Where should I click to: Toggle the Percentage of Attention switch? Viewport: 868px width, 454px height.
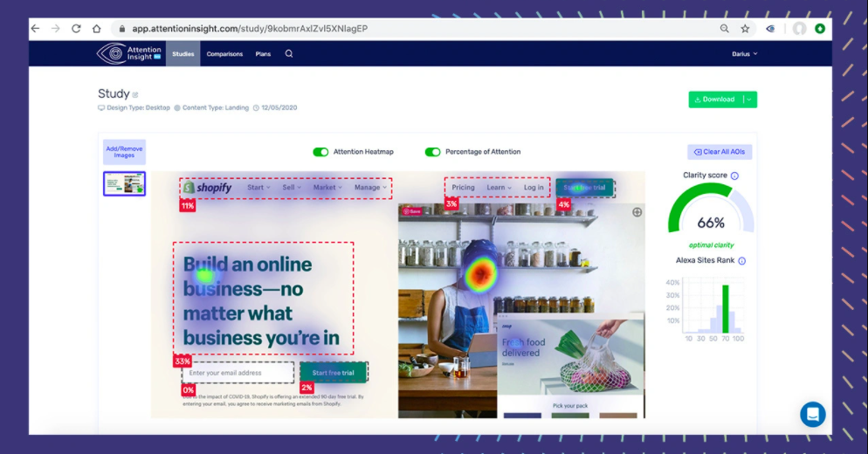point(432,152)
